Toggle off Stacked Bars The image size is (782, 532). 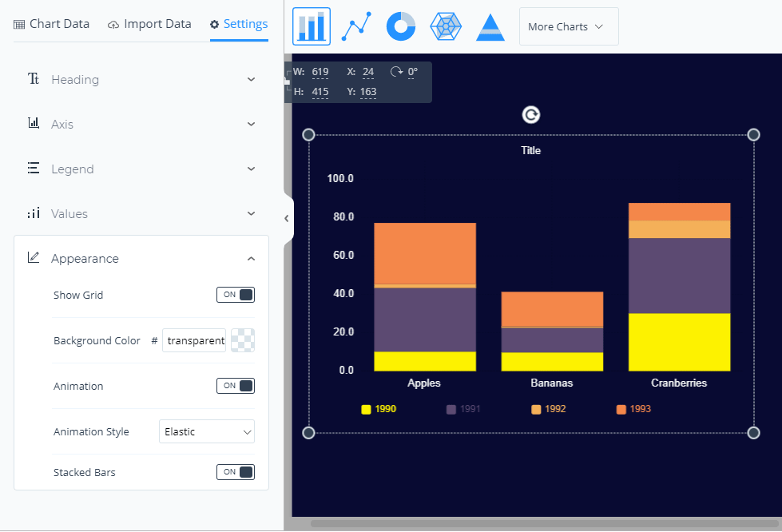pos(236,472)
